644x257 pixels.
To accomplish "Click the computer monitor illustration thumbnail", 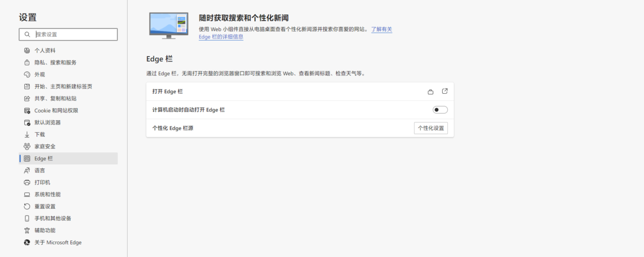I will pos(168,25).
